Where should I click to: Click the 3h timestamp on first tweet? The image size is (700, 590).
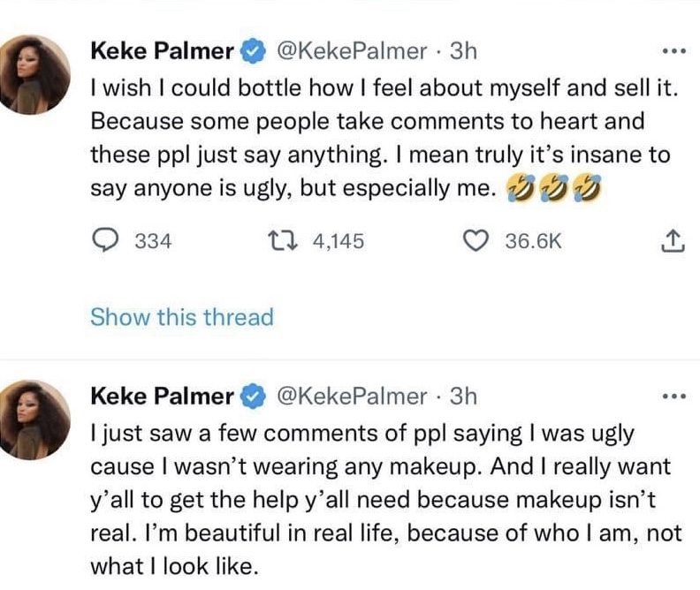(x=463, y=51)
